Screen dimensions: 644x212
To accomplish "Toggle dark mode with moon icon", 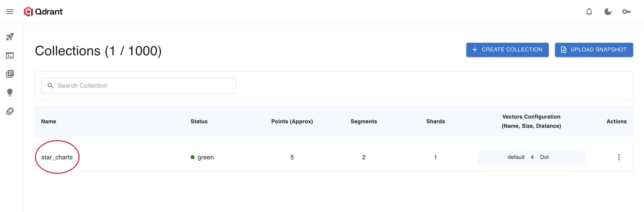I will (x=608, y=12).
